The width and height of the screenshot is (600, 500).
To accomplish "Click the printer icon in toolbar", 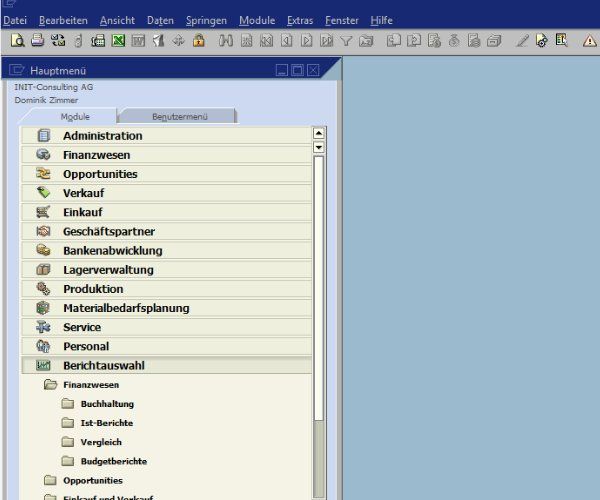I will (38, 40).
